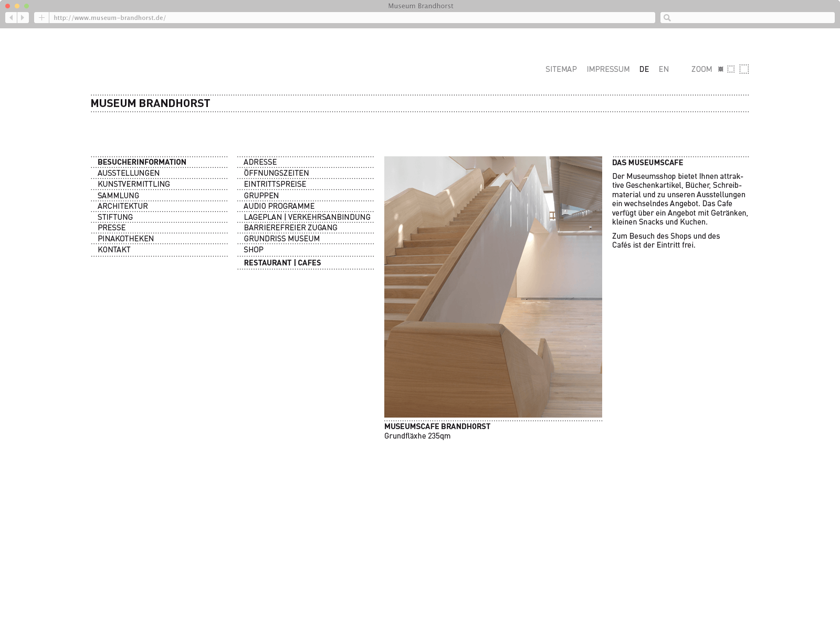This screenshot has height=640, width=840.
Task: Select Gruppen submenu entry
Action: 261,196
